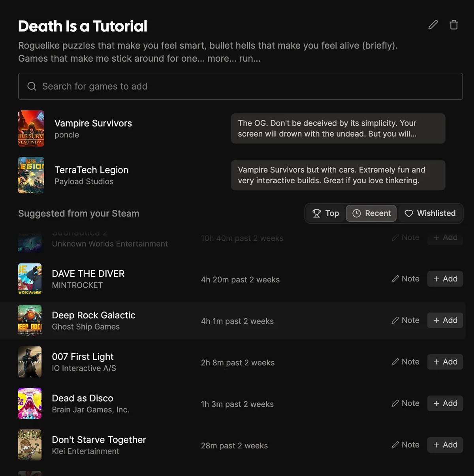Select Vampire Survivors title

pos(93,123)
